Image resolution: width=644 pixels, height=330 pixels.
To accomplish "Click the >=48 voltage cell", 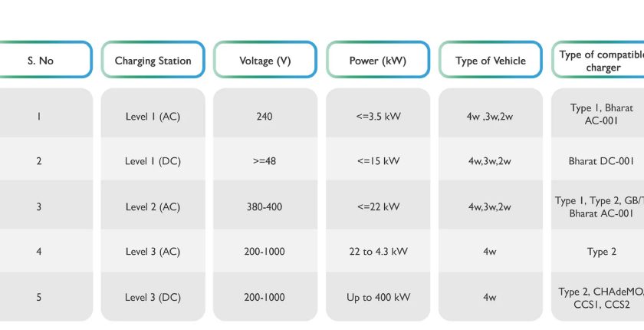I will (x=264, y=161).
